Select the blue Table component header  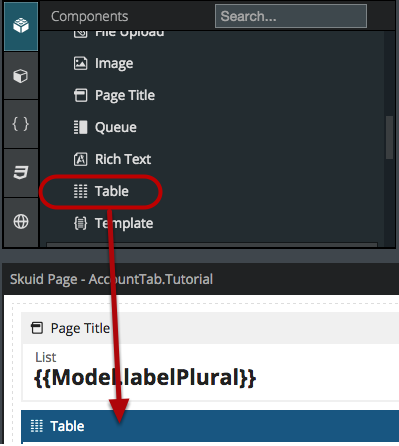(x=210, y=426)
